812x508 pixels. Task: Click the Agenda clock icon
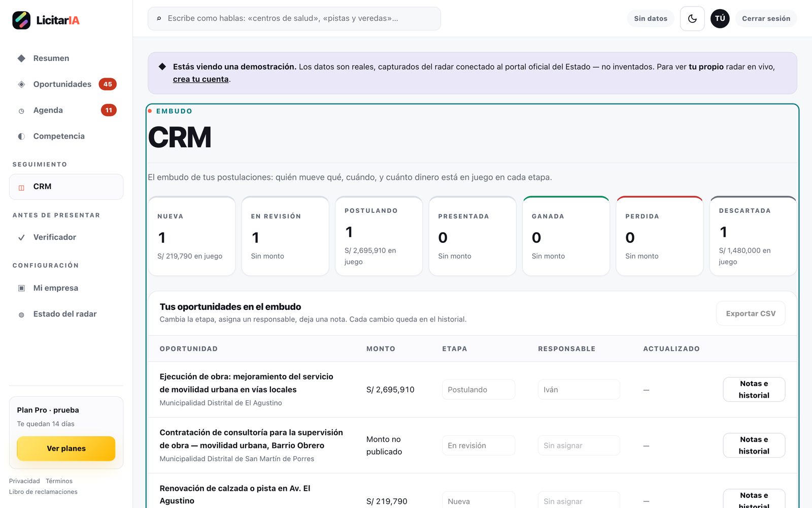click(x=21, y=111)
